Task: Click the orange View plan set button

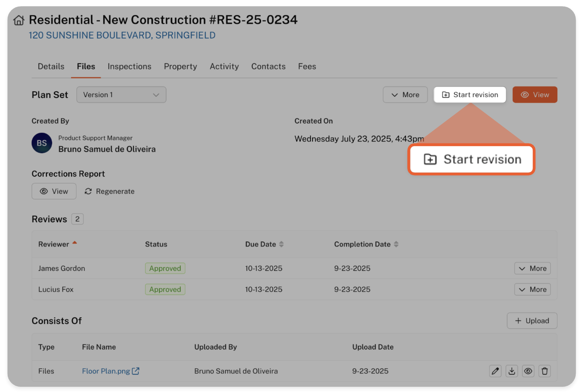Action: [535, 95]
